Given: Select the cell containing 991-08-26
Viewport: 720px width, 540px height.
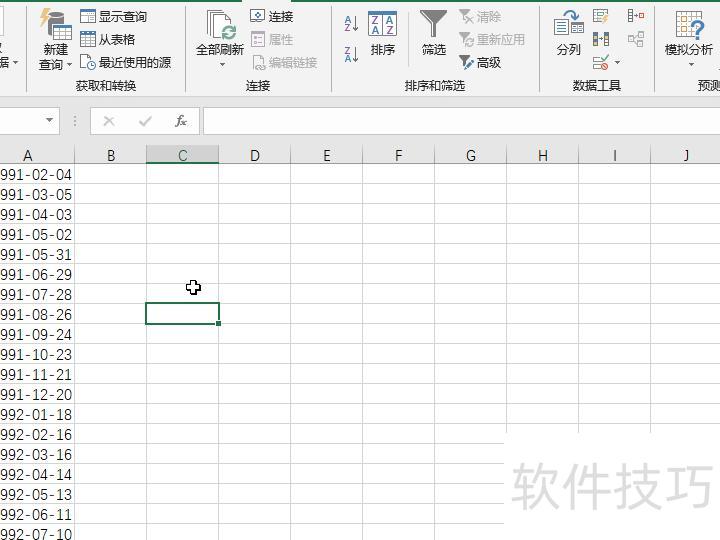Looking at the screenshot, I should point(36,314).
